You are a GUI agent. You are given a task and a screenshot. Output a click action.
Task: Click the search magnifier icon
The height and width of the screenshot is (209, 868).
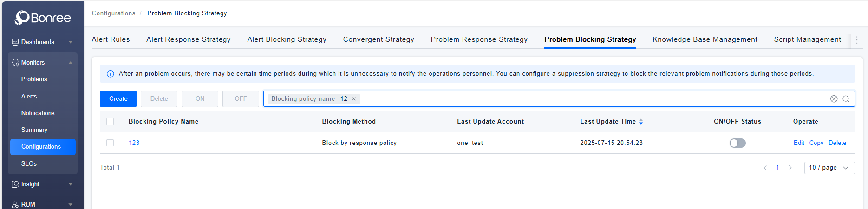(x=846, y=99)
